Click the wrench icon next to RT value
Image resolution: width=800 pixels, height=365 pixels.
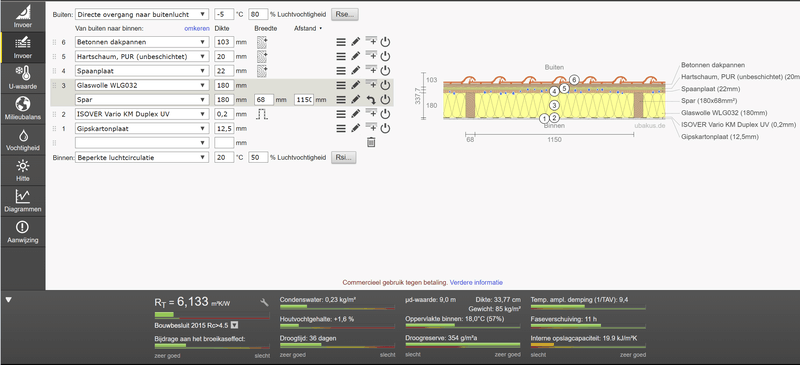264,303
